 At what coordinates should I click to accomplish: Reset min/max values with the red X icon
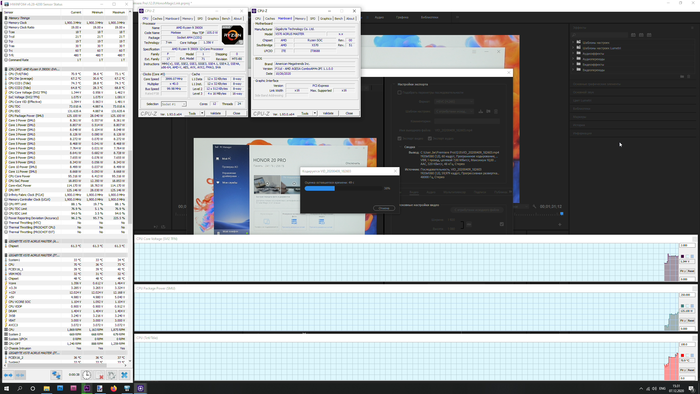[x=100, y=375]
